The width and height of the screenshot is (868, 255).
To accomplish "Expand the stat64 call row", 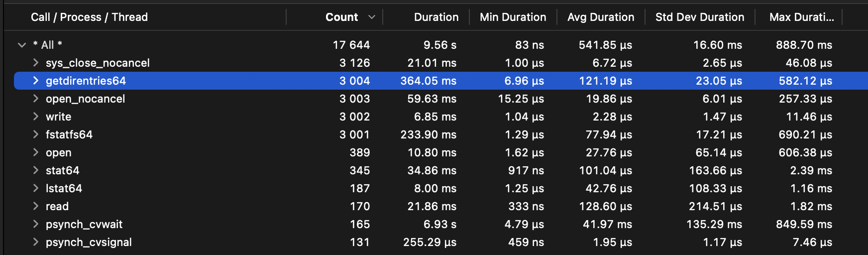I will tap(35, 170).
